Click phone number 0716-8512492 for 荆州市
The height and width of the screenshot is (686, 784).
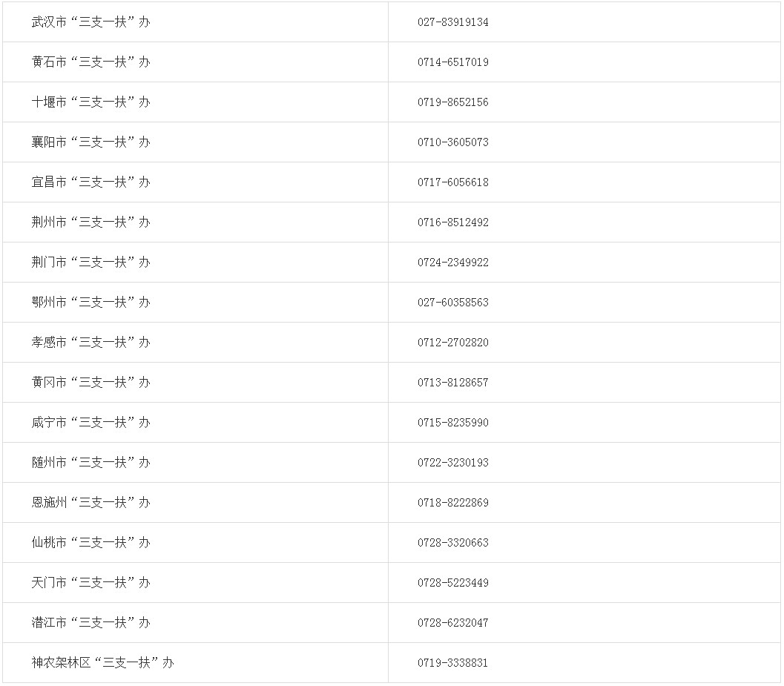coord(453,222)
